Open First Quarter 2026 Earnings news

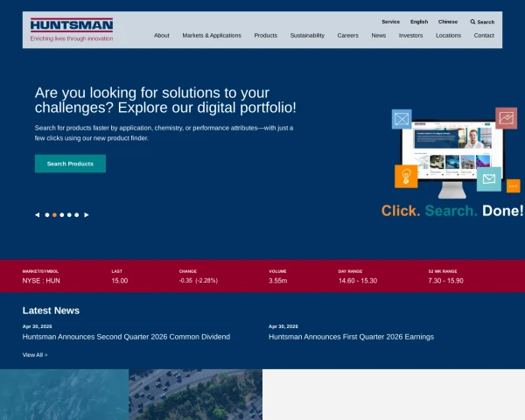click(x=351, y=337)
